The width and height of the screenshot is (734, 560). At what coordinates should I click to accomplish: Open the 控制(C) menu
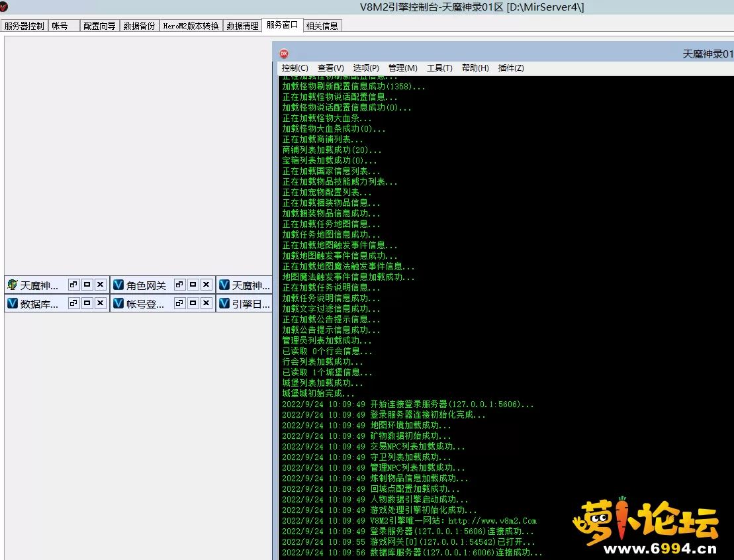coord(295,68)
